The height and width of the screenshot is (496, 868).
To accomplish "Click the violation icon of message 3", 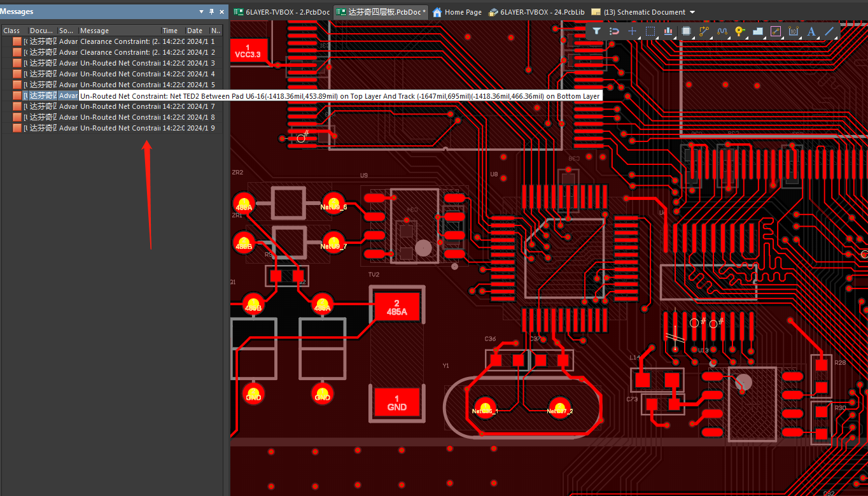I will click(x=17, y=63).
